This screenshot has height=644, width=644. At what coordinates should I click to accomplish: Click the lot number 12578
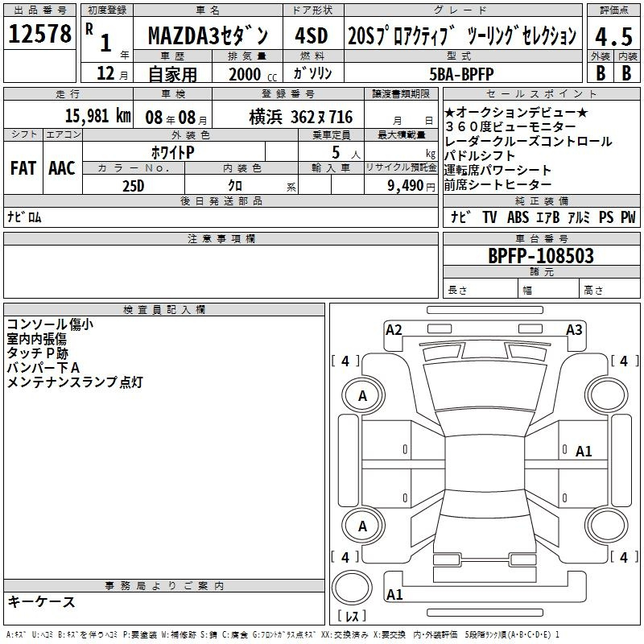point(39,35)
